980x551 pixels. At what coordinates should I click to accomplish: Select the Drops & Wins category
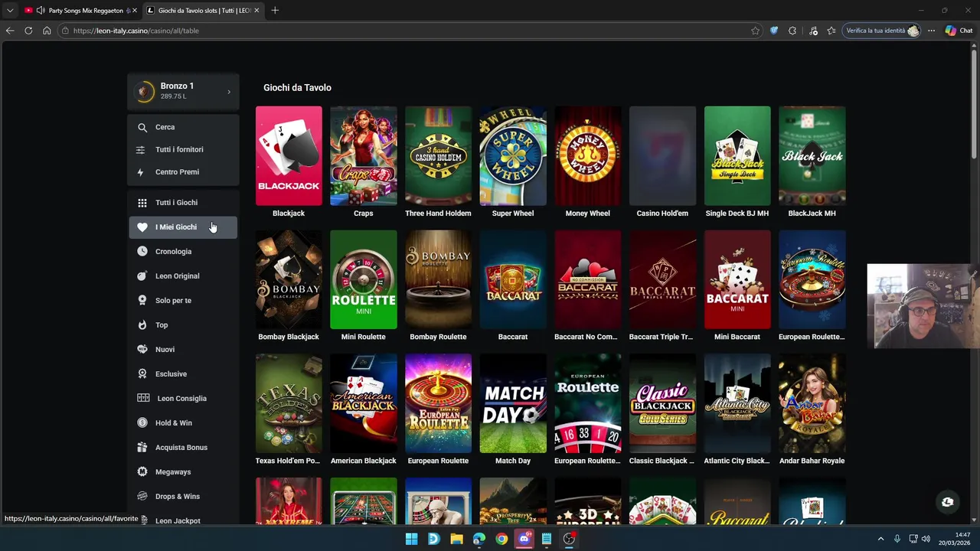(x=183, y=497)
